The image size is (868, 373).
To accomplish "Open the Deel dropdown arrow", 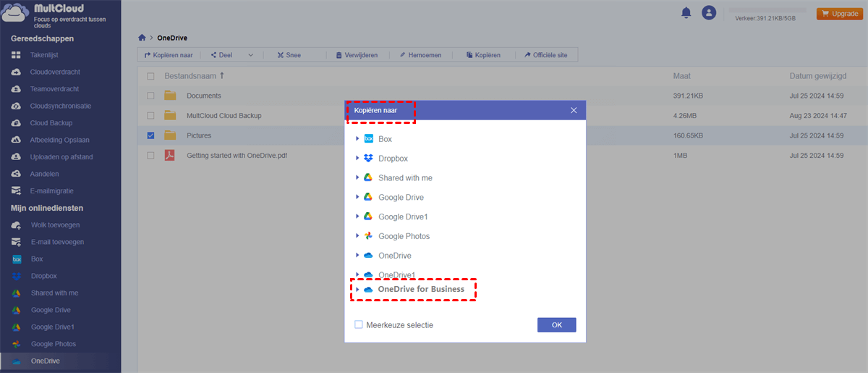I will (251, 55).
